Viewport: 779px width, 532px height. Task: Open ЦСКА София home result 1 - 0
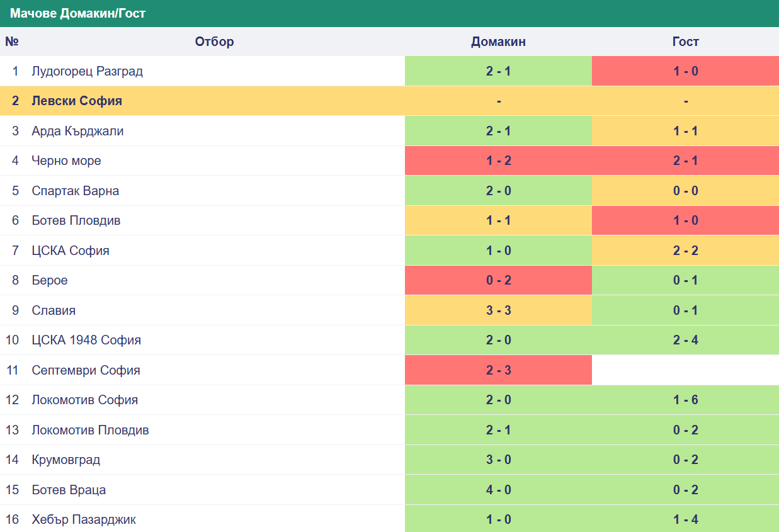pos(498,251)
